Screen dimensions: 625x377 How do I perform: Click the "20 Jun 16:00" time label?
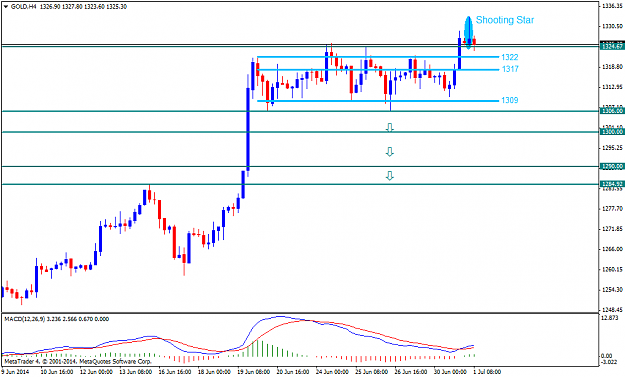point(293,372)
